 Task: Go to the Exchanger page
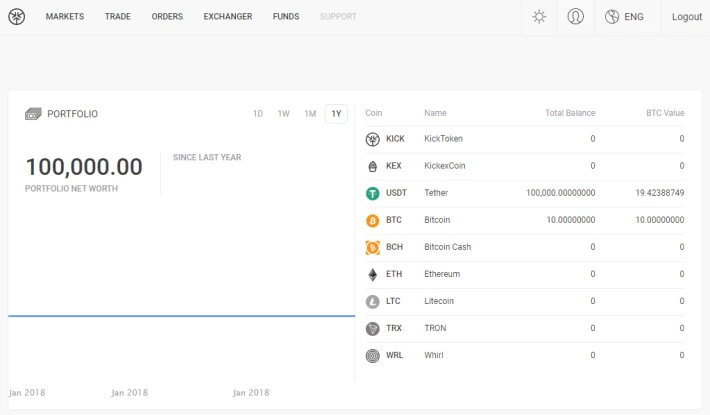pos(227,17)
